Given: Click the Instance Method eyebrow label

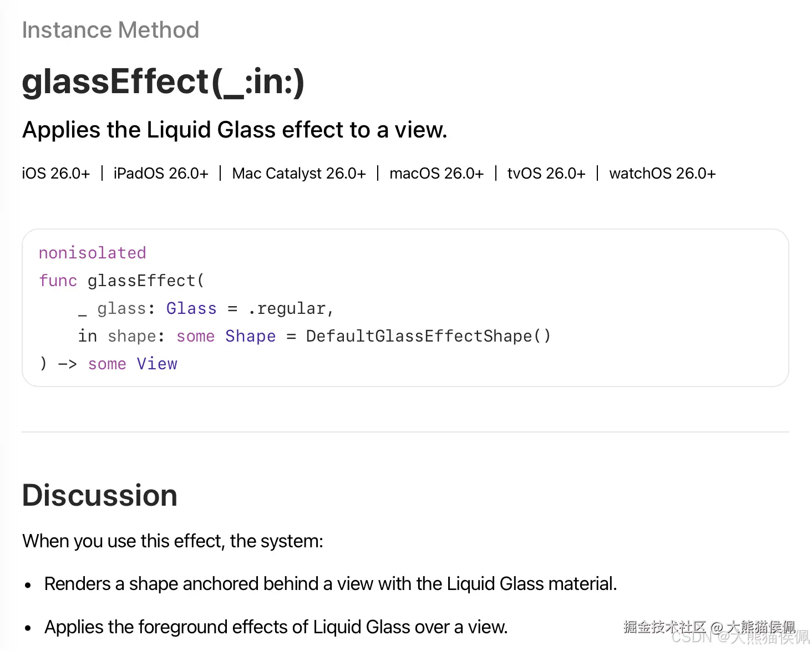Looking at the screenshot, I should point(110,30).
